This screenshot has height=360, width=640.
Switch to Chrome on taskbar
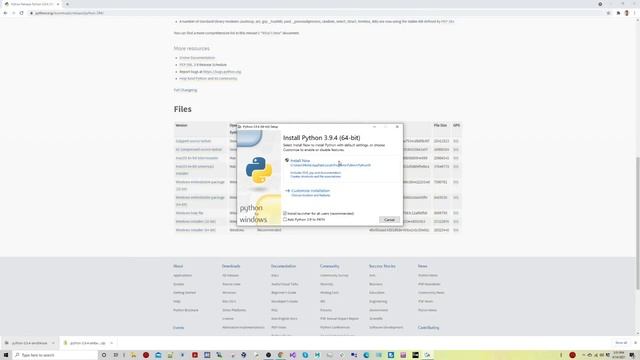pyautogui.click(x=280, y=355)
